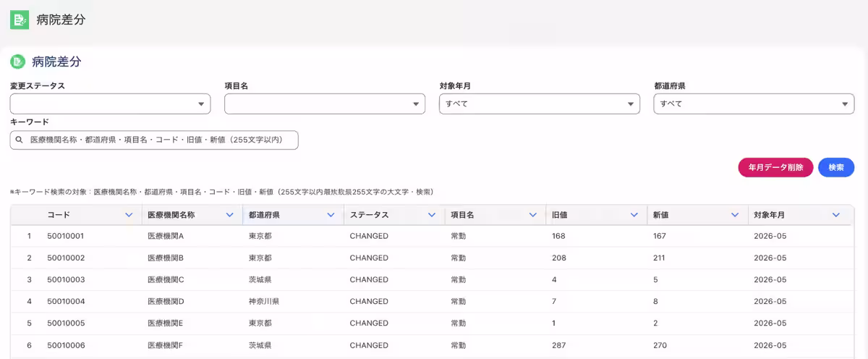Click the 医療機関名称 column header label
Viewport: 868px width, 359px height.
[x=171, y=215]
